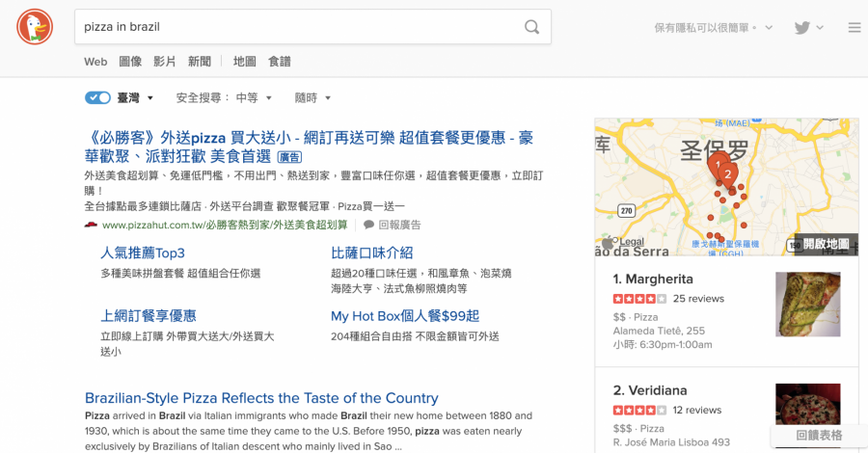
Task: Select the 地圖 maps tab
Action: 245,62
